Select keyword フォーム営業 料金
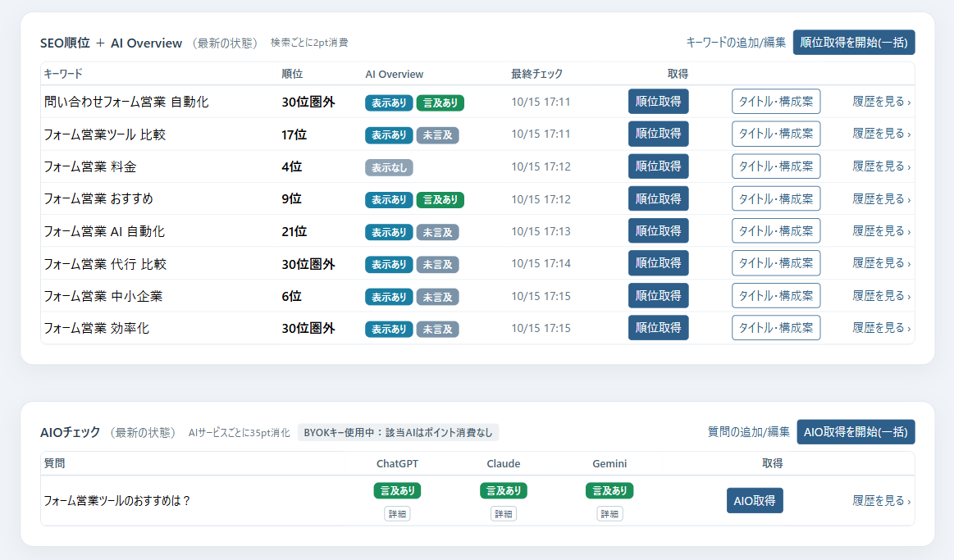The image size is (954, 560). [x=90, y=166]
